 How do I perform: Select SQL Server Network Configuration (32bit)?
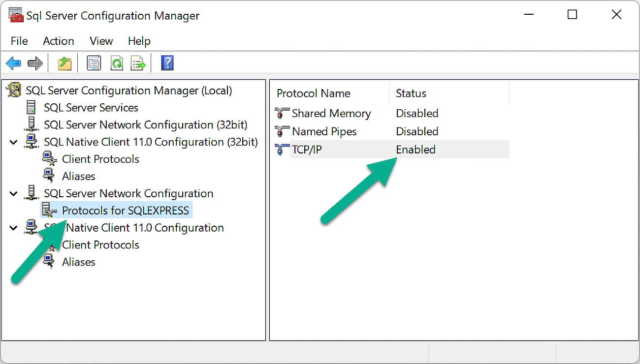coord(146,125)
